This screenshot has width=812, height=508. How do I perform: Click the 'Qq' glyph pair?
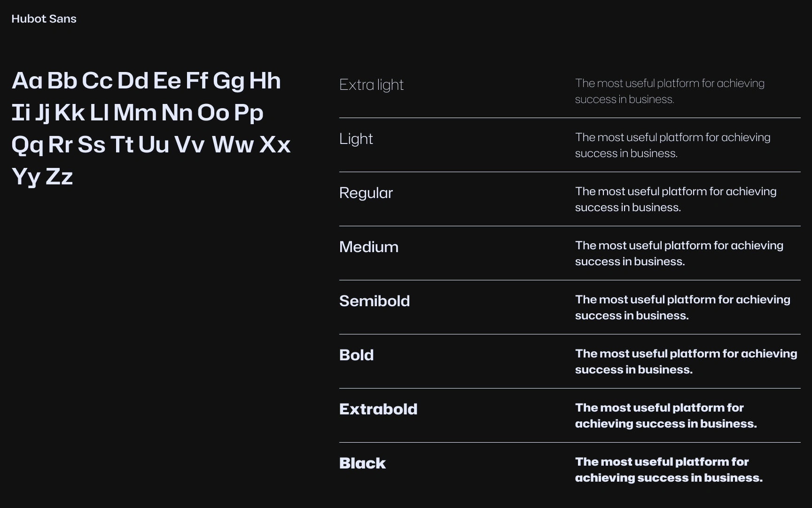pyautogui.click(x=27, y=145)
